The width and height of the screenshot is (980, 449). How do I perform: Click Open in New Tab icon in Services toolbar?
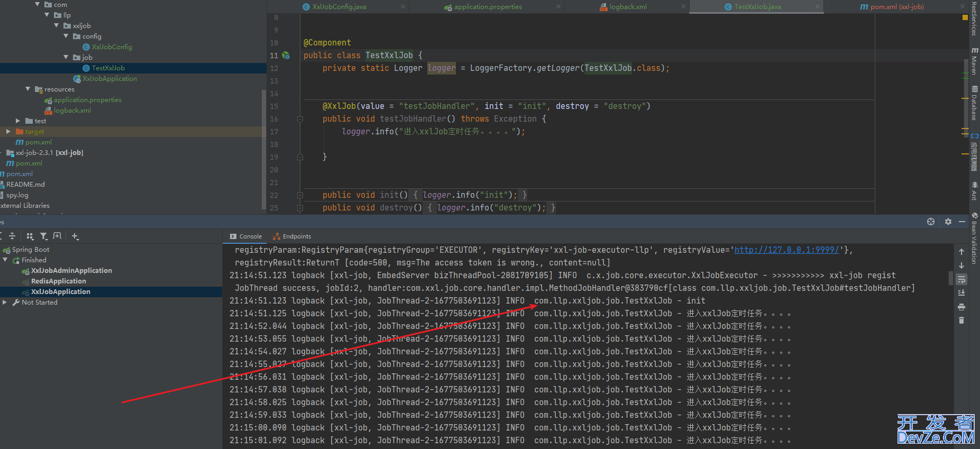[x=57, y=236]
